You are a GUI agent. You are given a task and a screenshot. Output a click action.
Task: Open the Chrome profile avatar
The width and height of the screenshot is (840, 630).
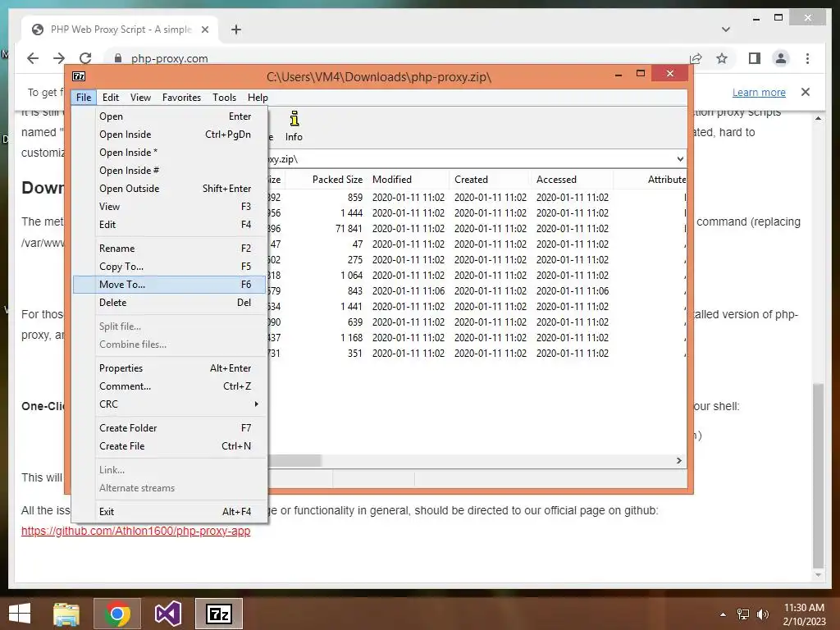pyautogui.click(x=781, y=58)
